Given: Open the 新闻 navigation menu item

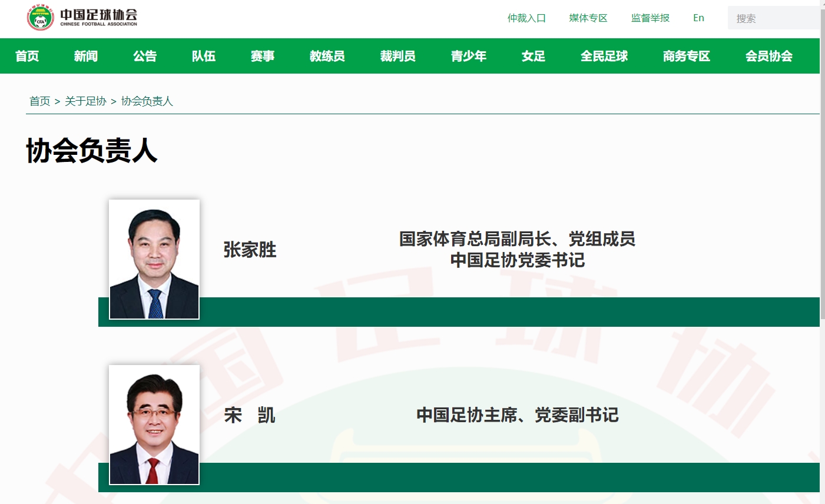Looking at the screenshot, I should [86, 56].
